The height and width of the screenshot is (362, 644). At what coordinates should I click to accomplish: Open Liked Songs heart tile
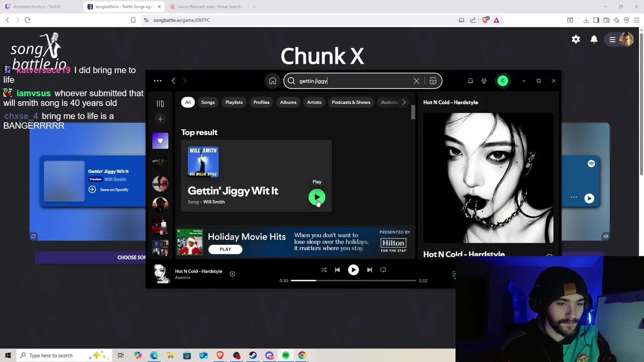(160, 141)
